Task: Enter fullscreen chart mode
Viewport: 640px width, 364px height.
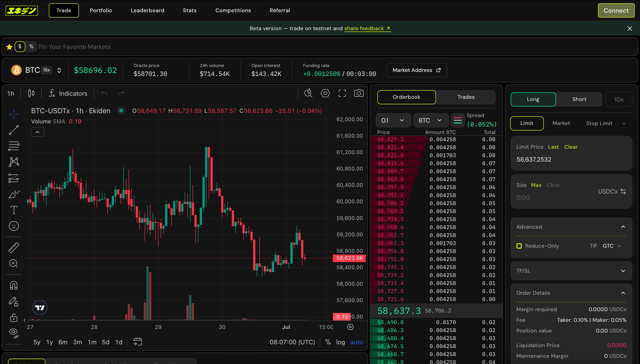Action: point(342,93)
